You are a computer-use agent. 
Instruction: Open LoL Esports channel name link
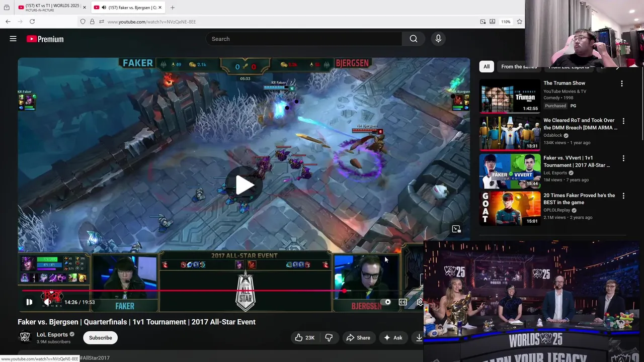[x=52, y=334]
